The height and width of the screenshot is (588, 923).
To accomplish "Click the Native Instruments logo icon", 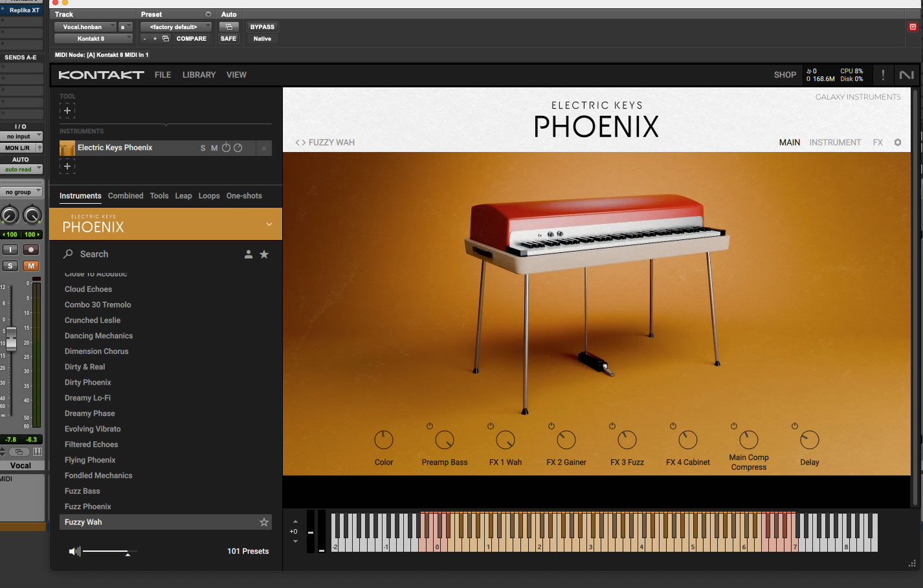I will tap(907, 75).
